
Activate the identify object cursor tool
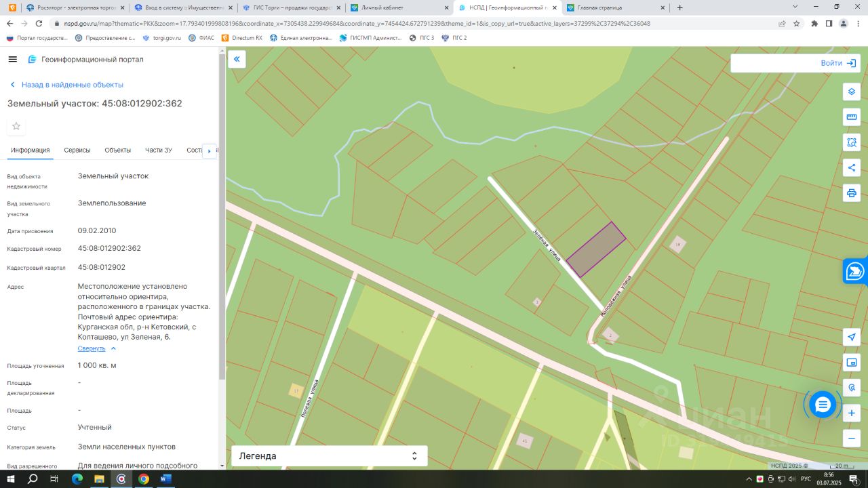coord(852,388)
